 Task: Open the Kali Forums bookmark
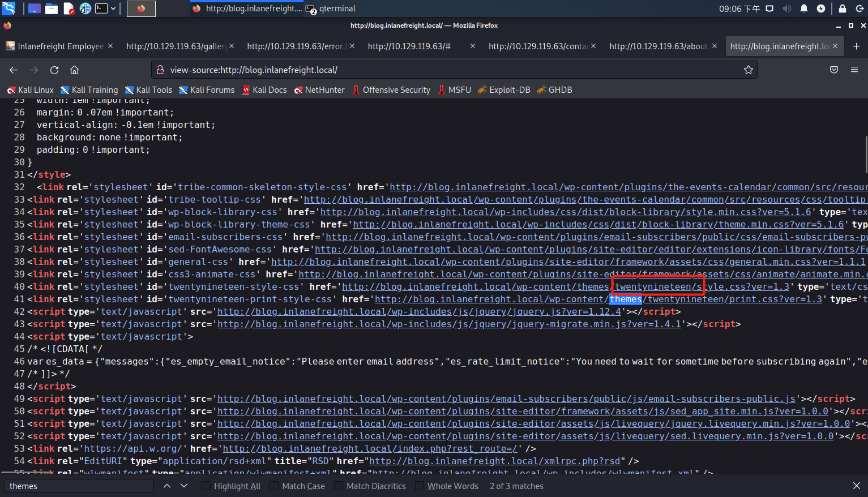[x=207, y=90]
